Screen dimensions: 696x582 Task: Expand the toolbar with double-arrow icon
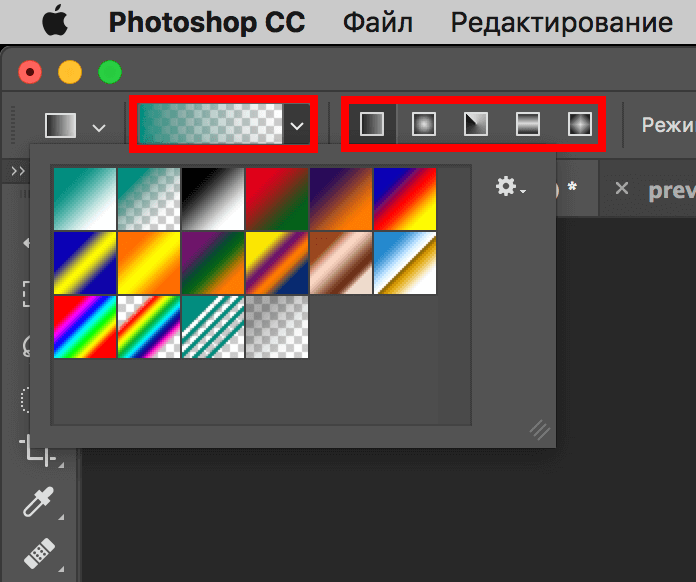[18, 171]
